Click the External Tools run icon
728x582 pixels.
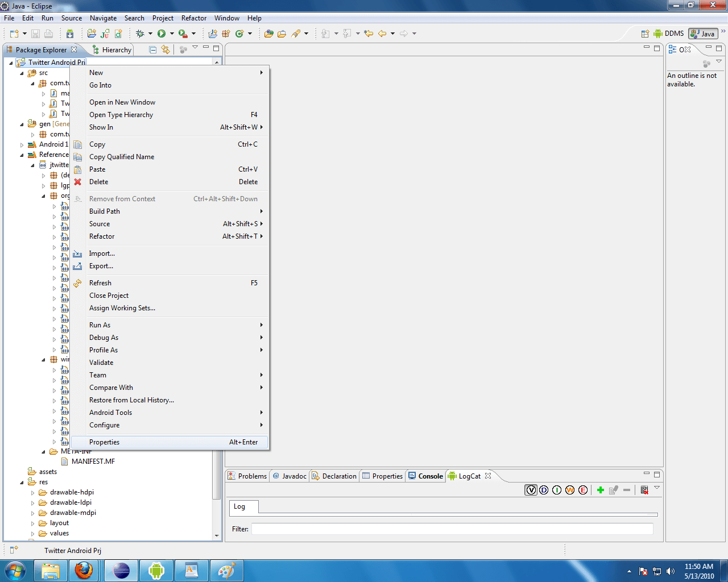click(183, 34)
